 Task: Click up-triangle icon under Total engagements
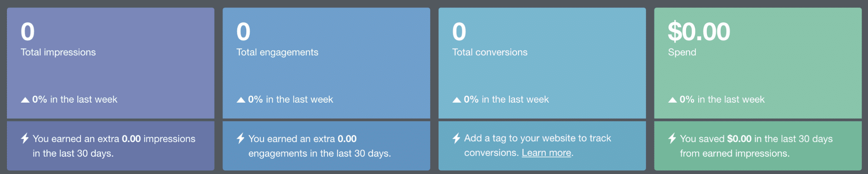241,100
